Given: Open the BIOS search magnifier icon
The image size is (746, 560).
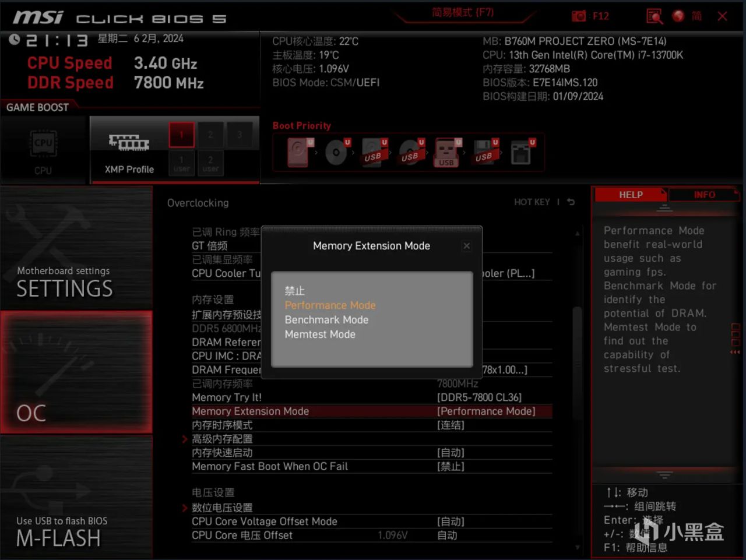Looking at the screenshot, I should click(654, 16).
